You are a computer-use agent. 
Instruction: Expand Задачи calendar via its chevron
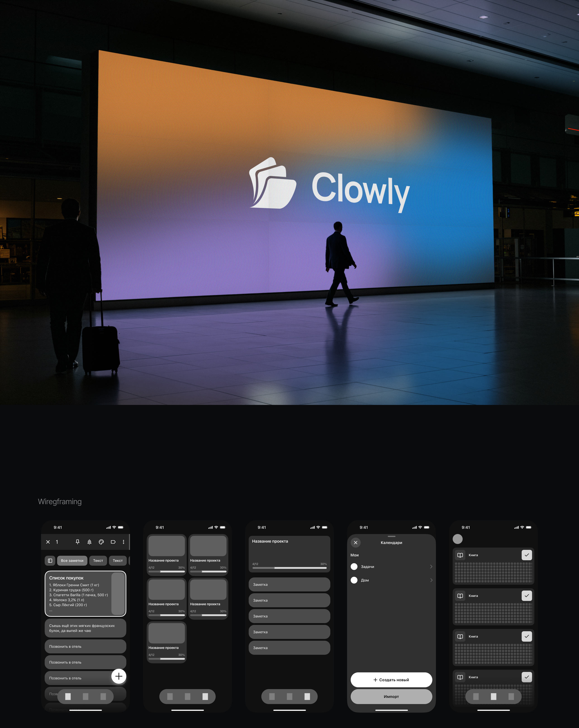point(431,567)
